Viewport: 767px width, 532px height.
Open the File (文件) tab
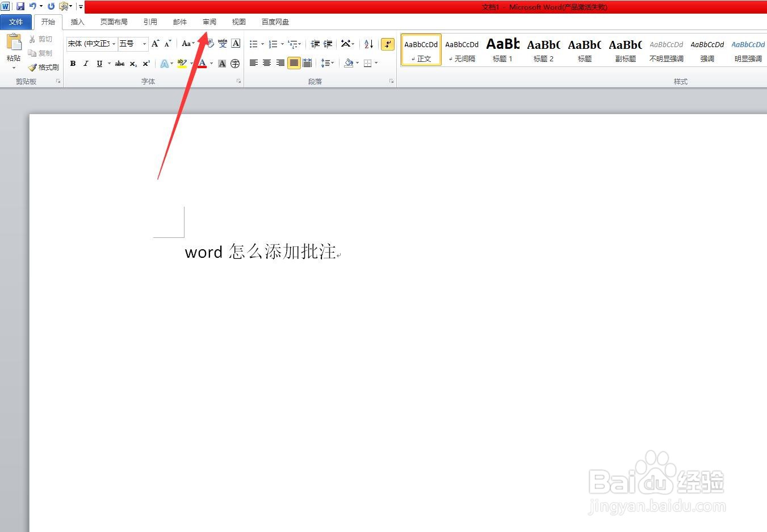16,22
